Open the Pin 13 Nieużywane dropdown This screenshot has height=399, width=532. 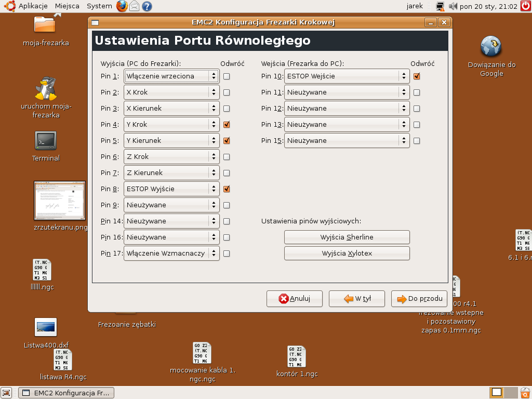coord(347,125)
